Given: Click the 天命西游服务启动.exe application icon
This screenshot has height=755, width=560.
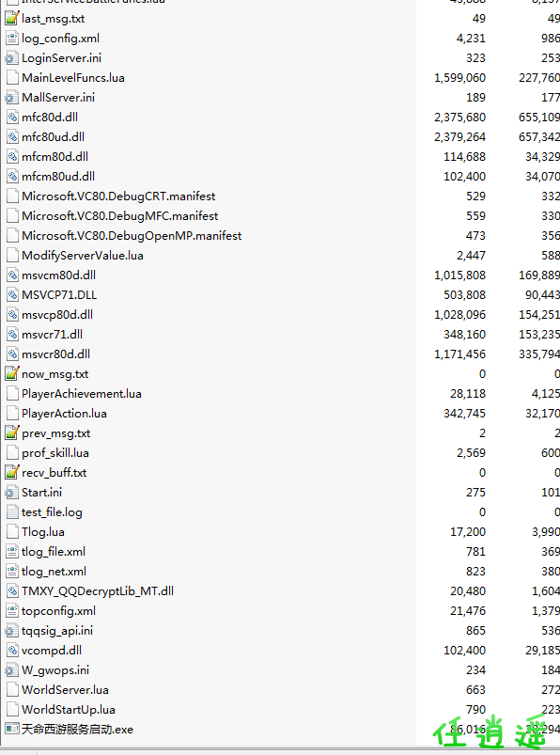Looking at the screenshot, I should point(12,729).
